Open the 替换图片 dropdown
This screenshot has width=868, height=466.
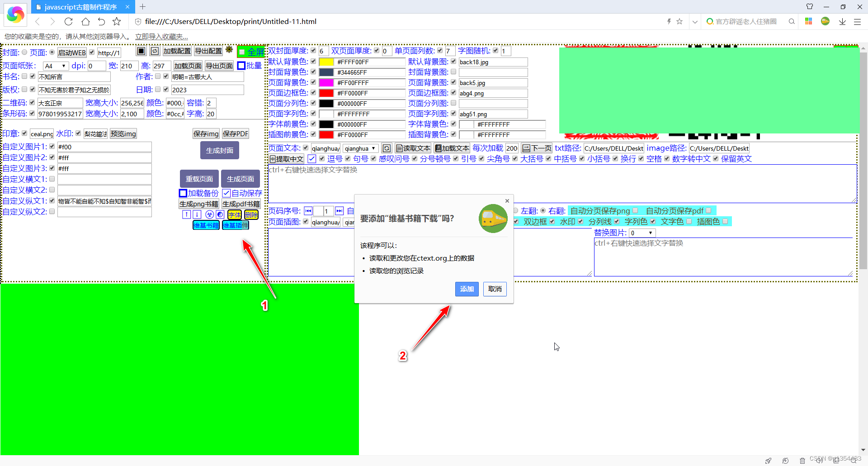click(x=642, y=233)
